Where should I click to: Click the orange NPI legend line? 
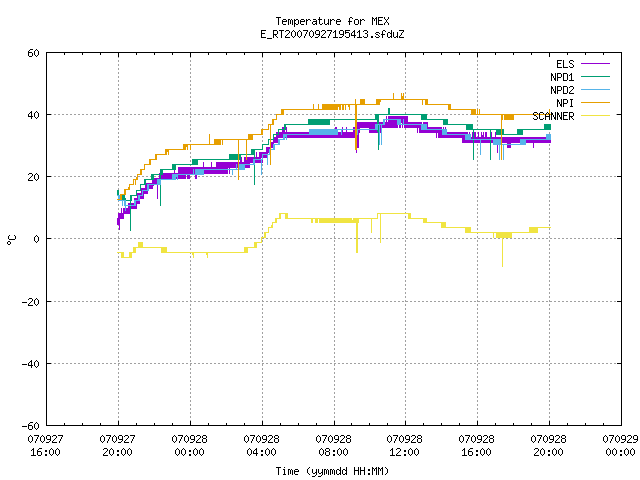pos(595,103)
